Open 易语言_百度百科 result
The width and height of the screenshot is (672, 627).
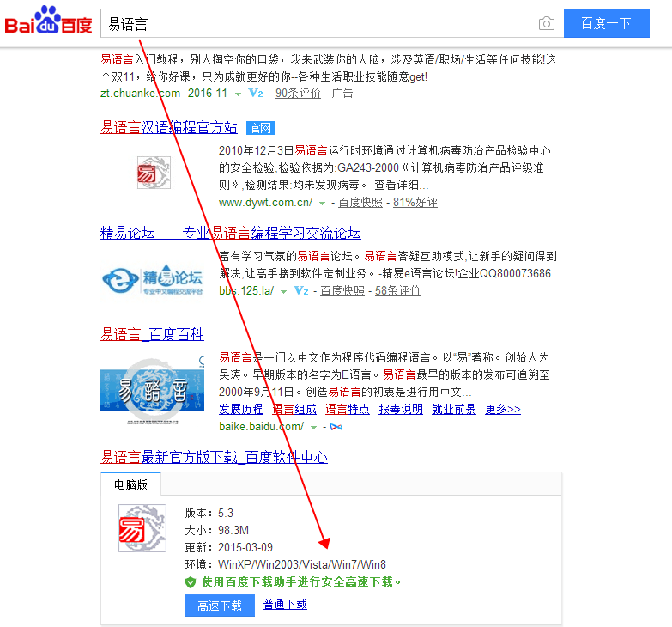click(152, 334)
